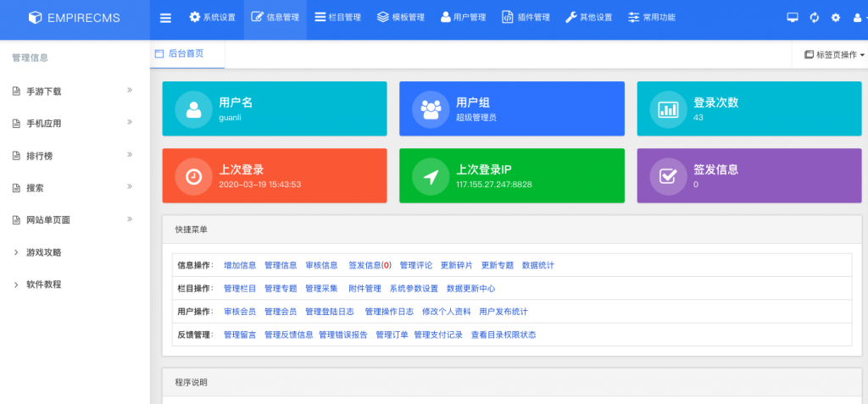The width and height of the screenshot is (868, 404).
Task: Click the hamburger menu toggle icon
Action: coord(165,18)
